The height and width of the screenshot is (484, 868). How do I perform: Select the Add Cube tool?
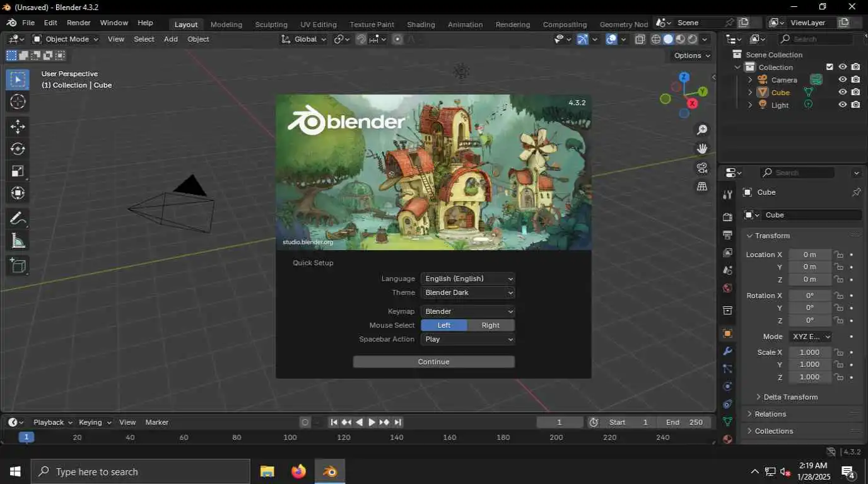point(18,266)
